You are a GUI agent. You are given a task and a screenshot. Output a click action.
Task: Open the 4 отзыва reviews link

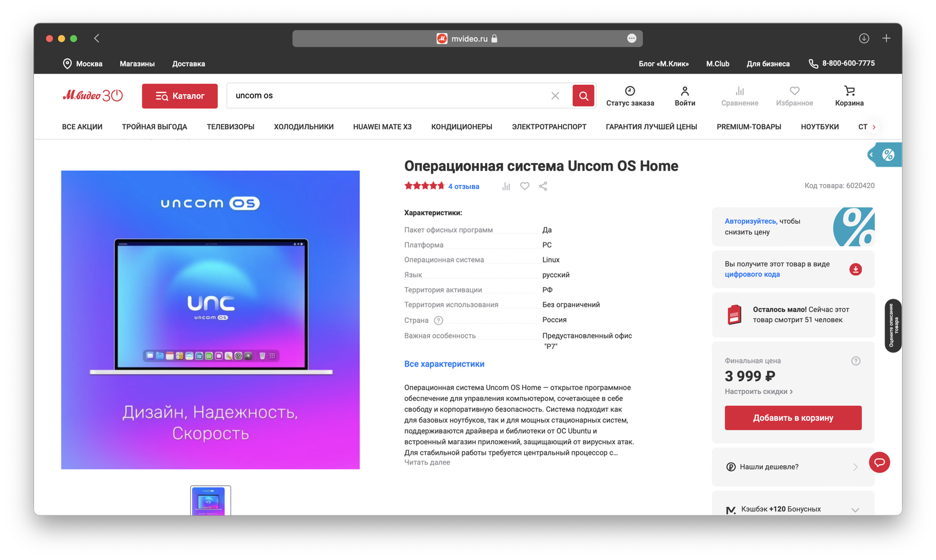[463, 186]
